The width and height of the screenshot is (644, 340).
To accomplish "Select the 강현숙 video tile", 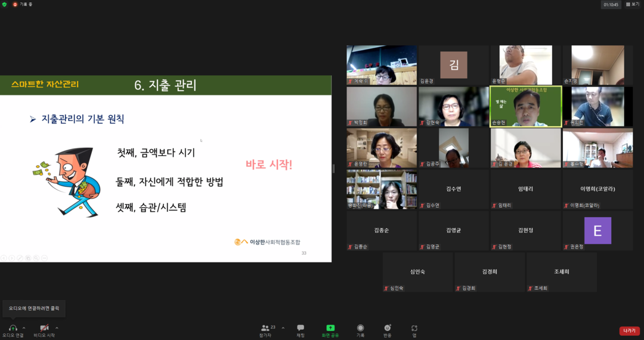I will 453,107.
